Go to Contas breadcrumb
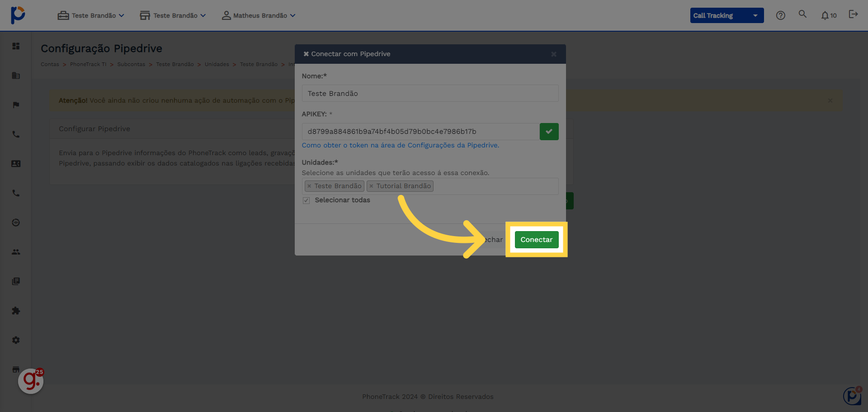 tap(50, 64)
